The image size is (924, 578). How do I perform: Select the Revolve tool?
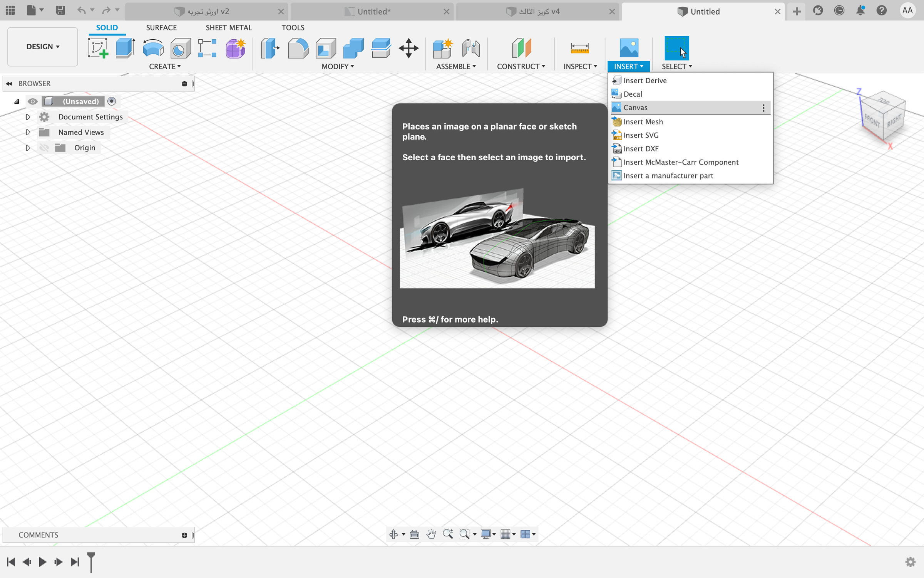coord(153,48)
